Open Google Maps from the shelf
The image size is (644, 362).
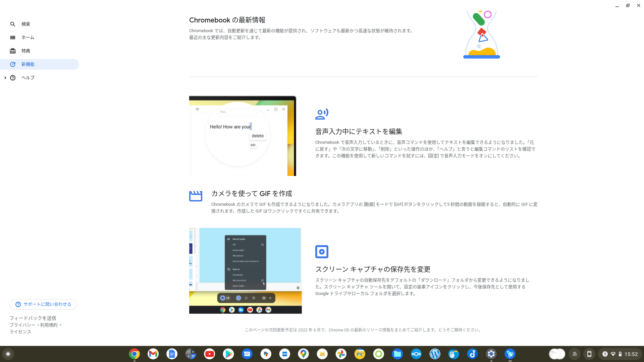(x=304, y=354)
